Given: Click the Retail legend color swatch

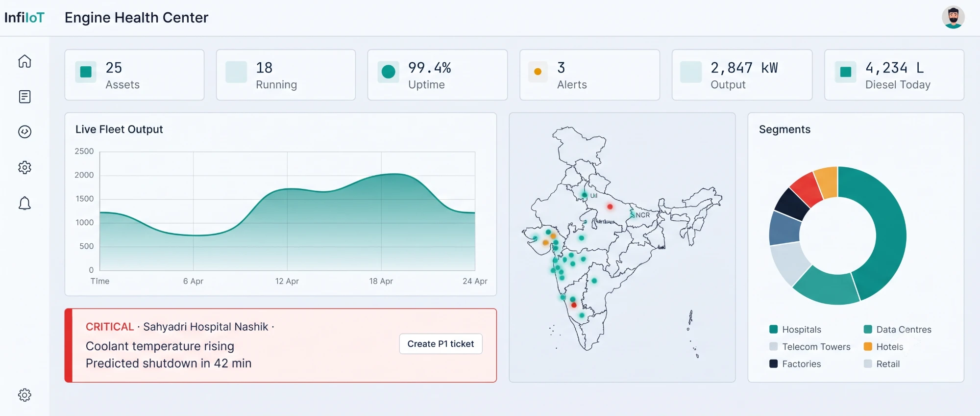Looking at the screenshot, I should pos(868,364).
